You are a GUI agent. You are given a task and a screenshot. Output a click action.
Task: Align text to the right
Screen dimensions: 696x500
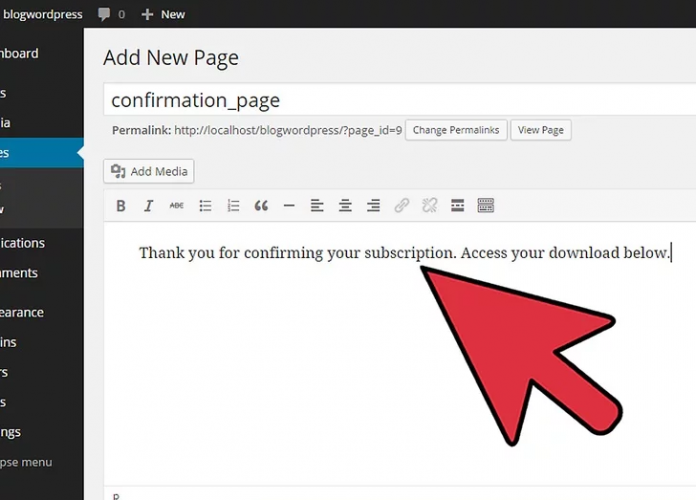coord(373,206)
